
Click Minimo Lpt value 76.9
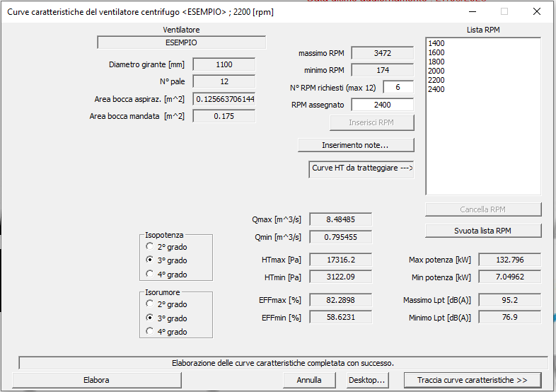coord(510,317)
